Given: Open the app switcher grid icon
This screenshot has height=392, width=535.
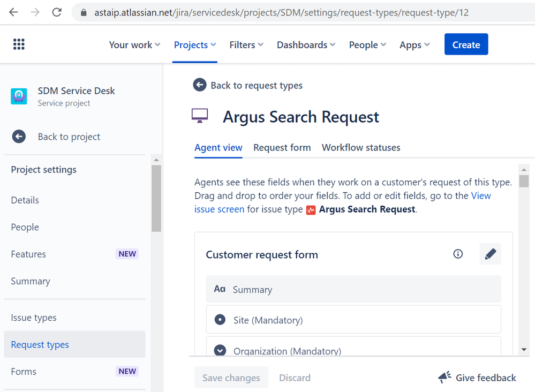Looking at the screenshot, I should click(x=19, y=44).
